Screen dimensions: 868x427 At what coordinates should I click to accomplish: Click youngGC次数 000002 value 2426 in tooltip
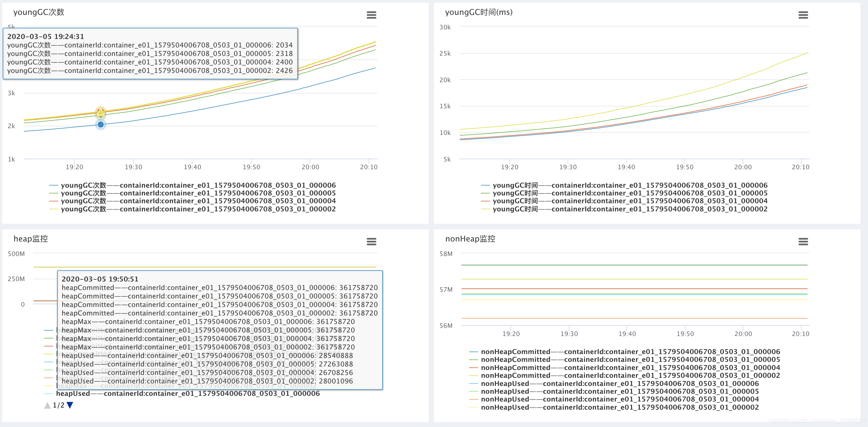click(284, 70)
